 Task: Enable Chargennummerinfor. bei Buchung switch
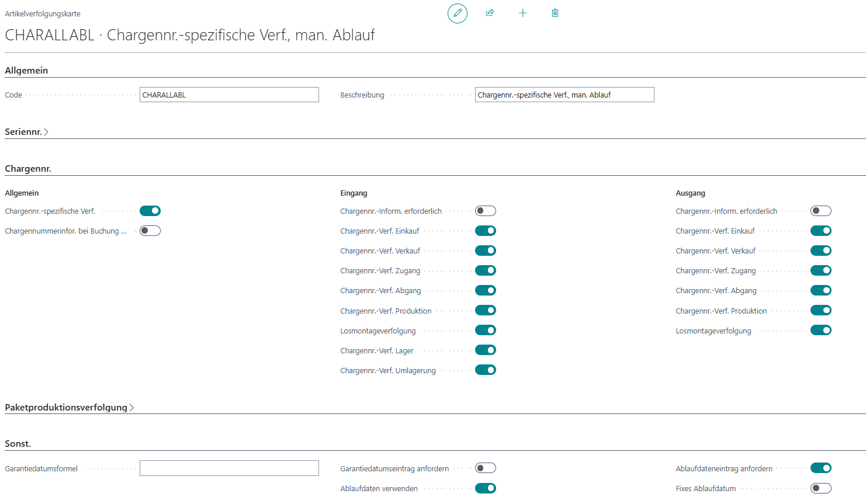(x=150, y=231)
